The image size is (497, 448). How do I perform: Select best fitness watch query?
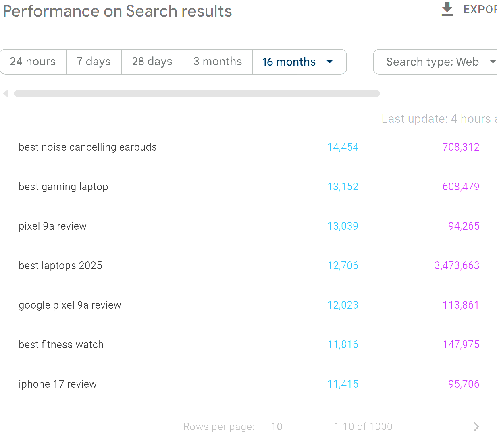point(61,344)
